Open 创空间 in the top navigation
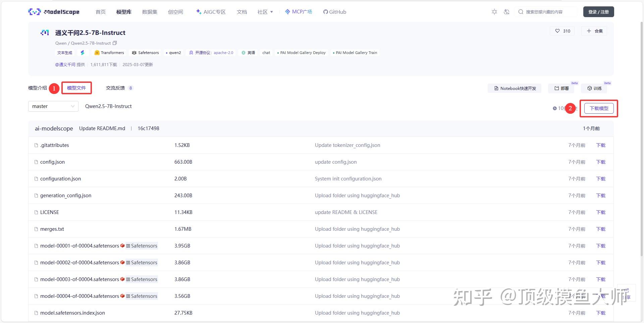 175,12
